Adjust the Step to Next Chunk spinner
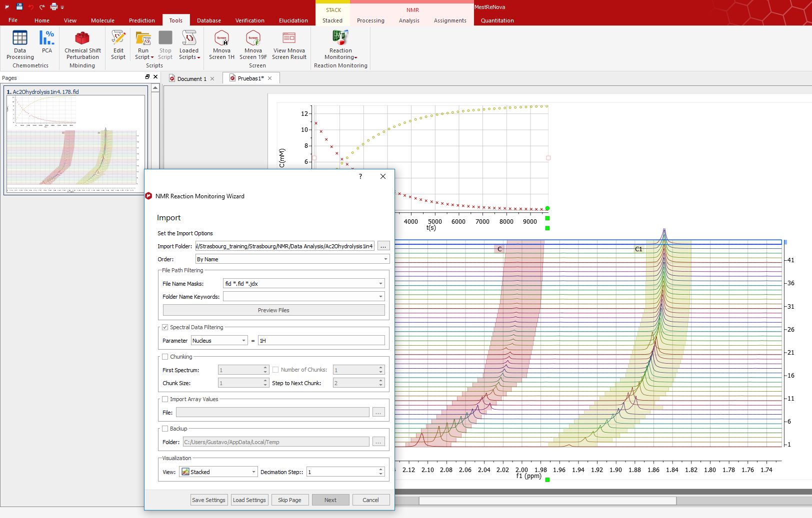This screenshot has width=812, height=518. (x=380, y=383)
